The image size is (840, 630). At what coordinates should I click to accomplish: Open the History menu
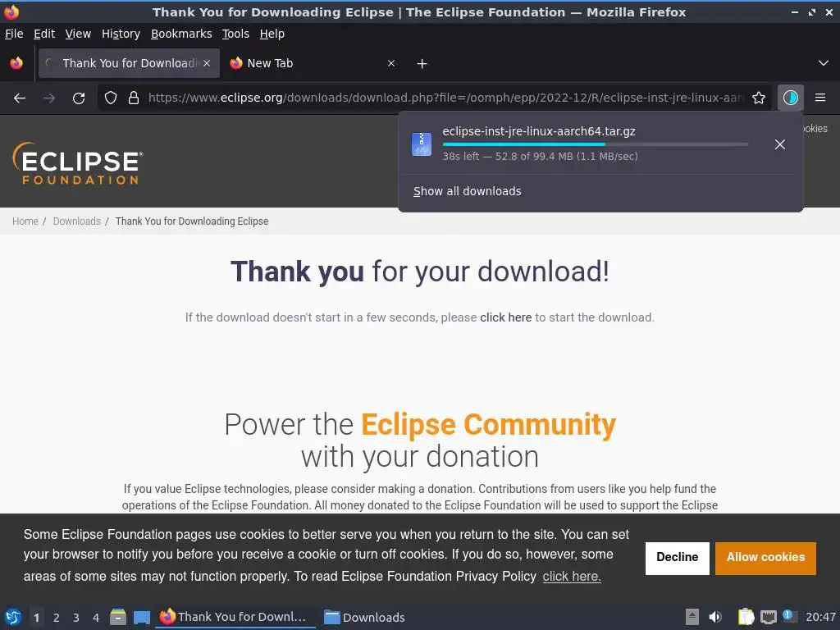click(x=121, y=34)
